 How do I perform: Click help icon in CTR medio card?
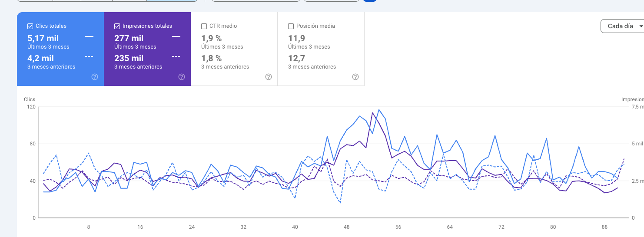tap(269, 77)
